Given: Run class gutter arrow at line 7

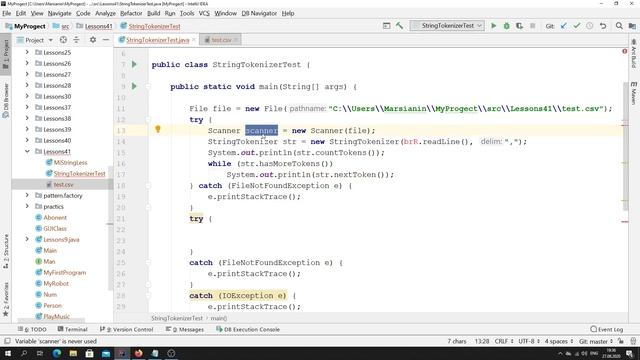Looking at the screenshot, I should (x=134, y=64).
